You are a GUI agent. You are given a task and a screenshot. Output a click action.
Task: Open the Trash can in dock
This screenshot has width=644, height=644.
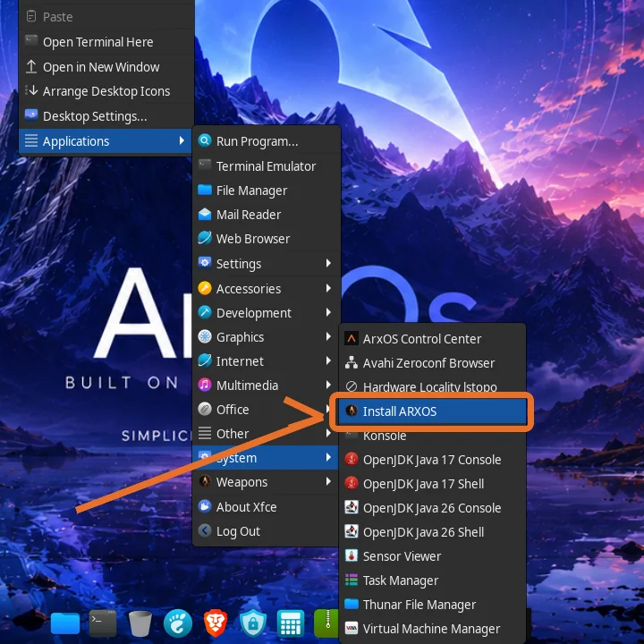[140, 623]
